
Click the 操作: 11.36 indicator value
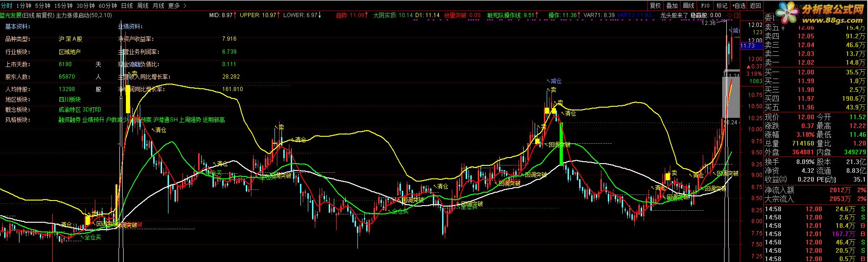pyautogui.click(x=562, y=15)
